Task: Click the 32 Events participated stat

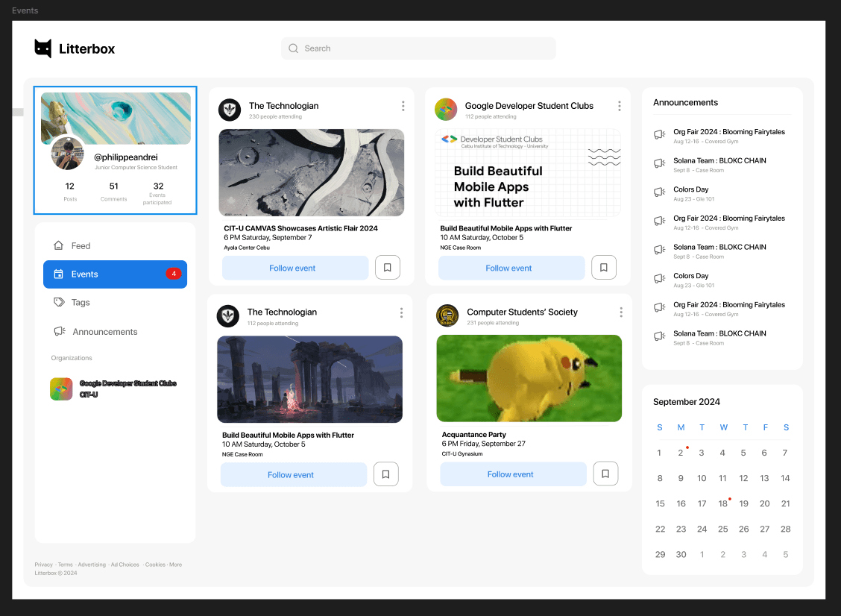Action: click(158, 193)
